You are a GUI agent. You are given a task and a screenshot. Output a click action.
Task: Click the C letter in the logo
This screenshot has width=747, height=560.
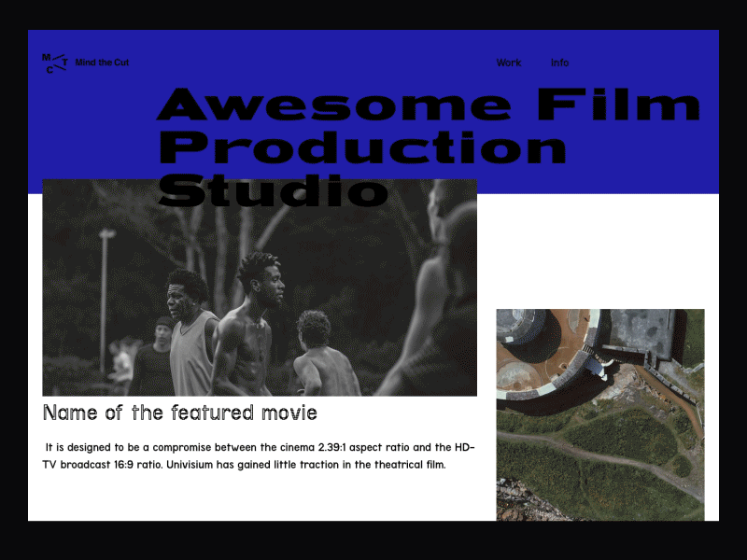pos(49,72)
